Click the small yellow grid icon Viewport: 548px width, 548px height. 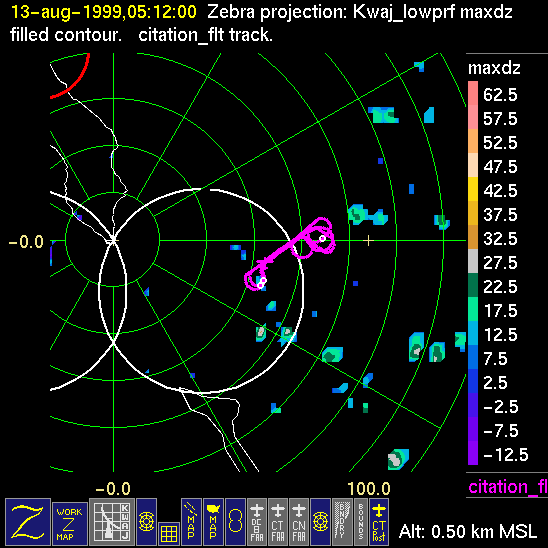point(169,534)
